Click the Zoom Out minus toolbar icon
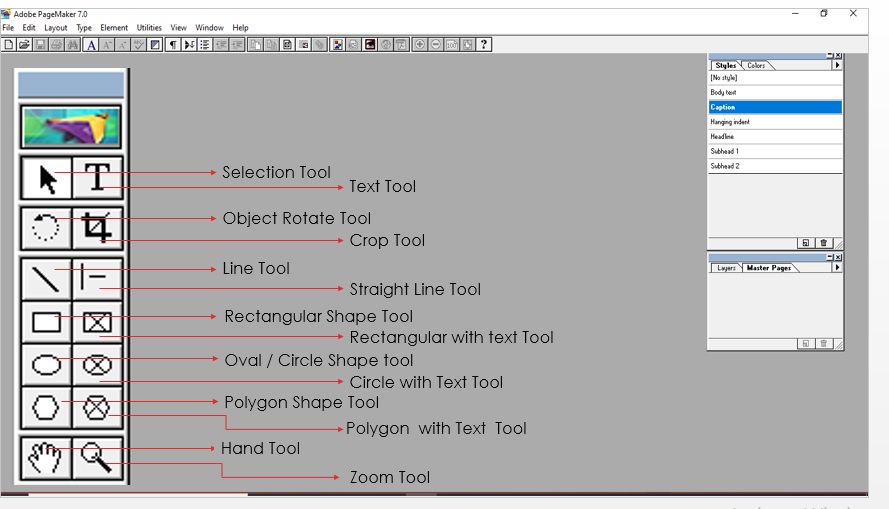 click(x=435, y=45)
